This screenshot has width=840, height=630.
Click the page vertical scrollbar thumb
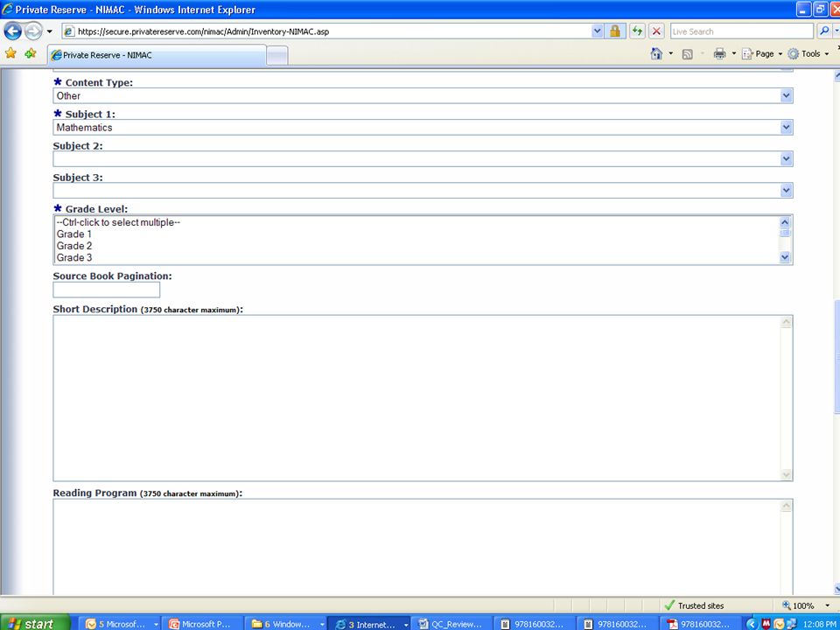click(836, 356)
